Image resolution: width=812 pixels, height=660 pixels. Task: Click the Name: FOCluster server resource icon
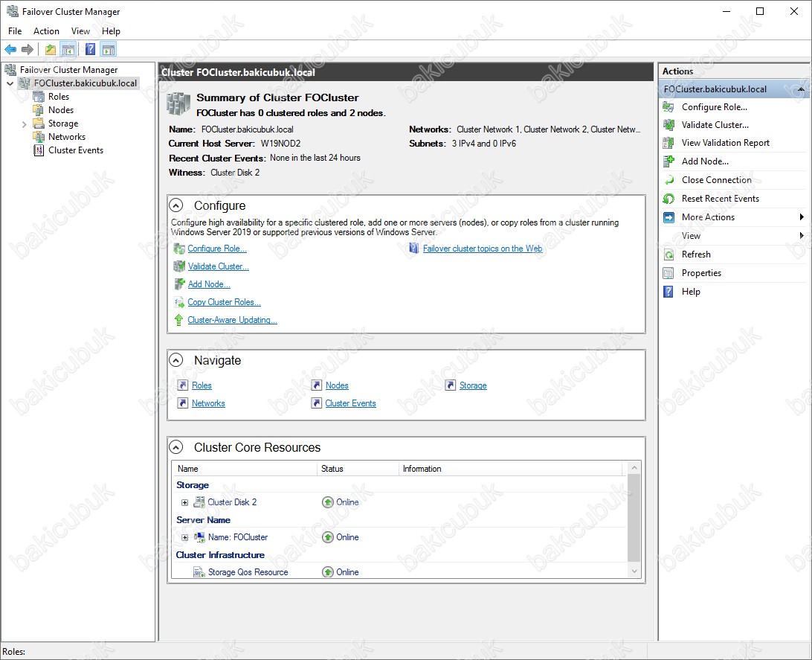199,537
